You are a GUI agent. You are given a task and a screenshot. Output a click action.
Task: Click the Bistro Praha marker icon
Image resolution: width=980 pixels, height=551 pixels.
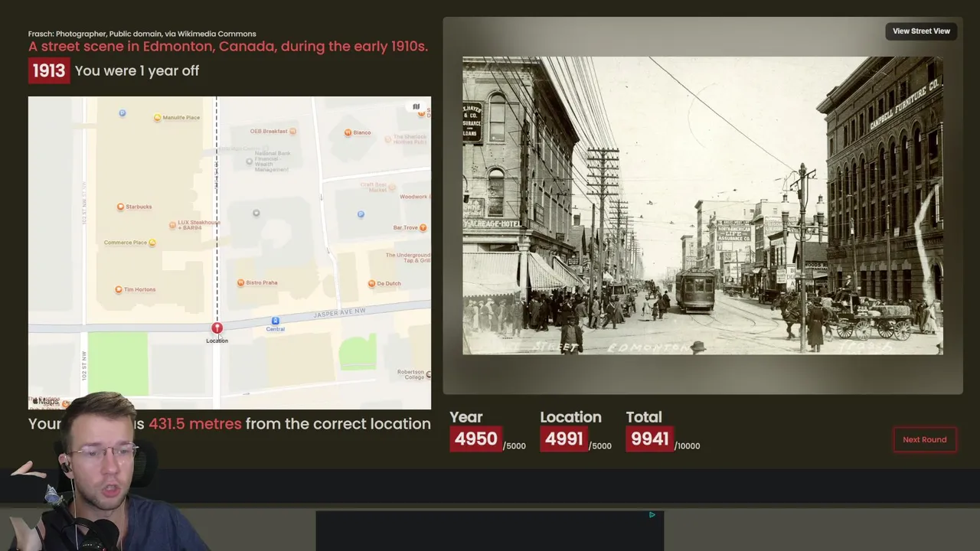(240, 282)
